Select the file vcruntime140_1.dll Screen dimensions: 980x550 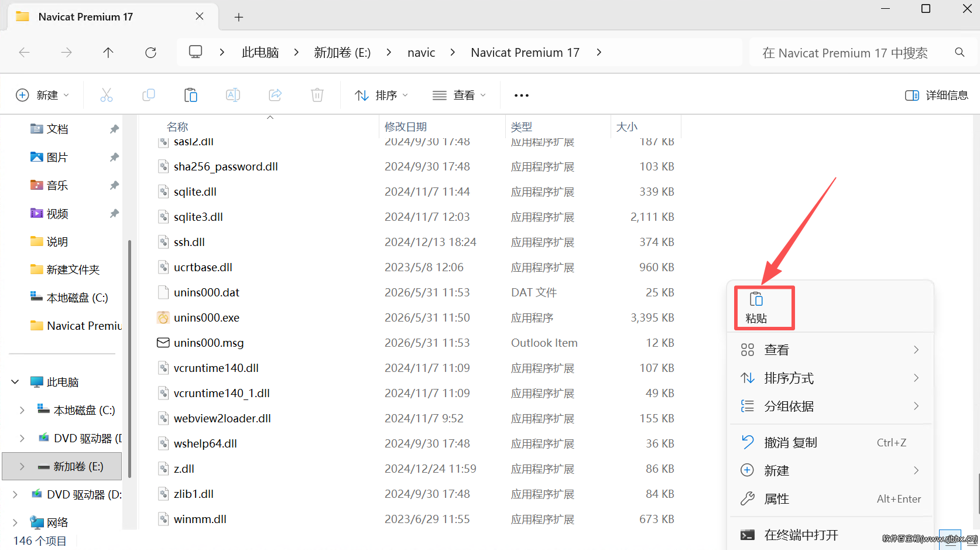pos(222,393)
